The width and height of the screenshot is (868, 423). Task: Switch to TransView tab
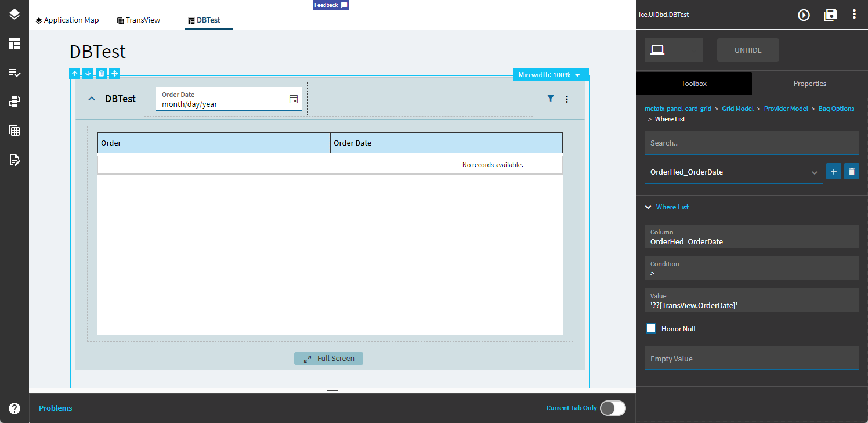pos(139,20)
